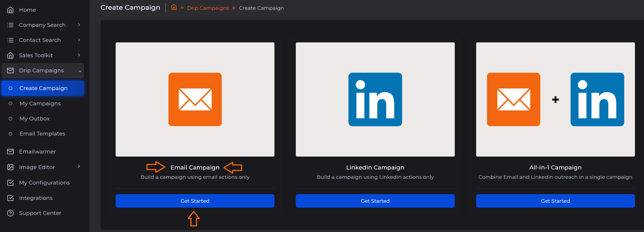Click the Image Editor picture icon

point(10,167)
